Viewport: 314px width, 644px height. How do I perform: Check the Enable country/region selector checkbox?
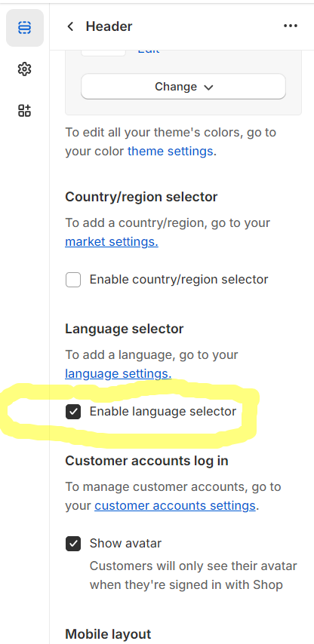[73, 280]
